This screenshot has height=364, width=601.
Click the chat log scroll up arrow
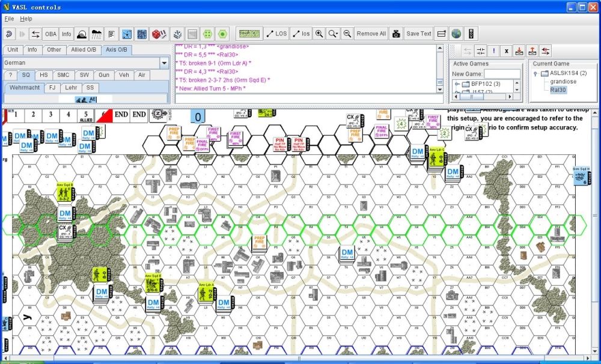point(440,48)
